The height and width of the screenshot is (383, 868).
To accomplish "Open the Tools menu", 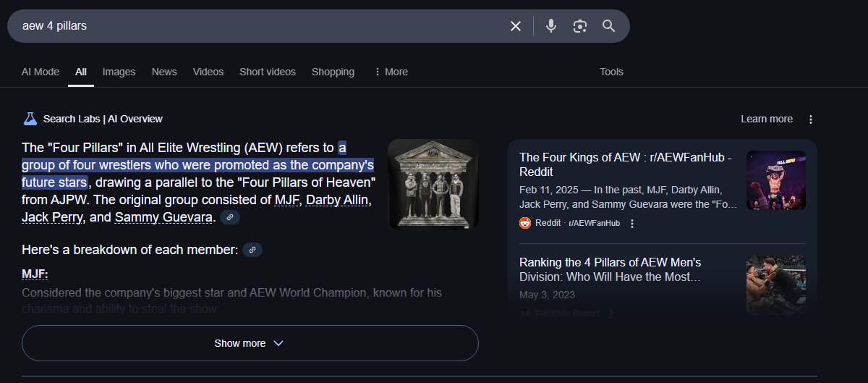I will click(611, 72).
